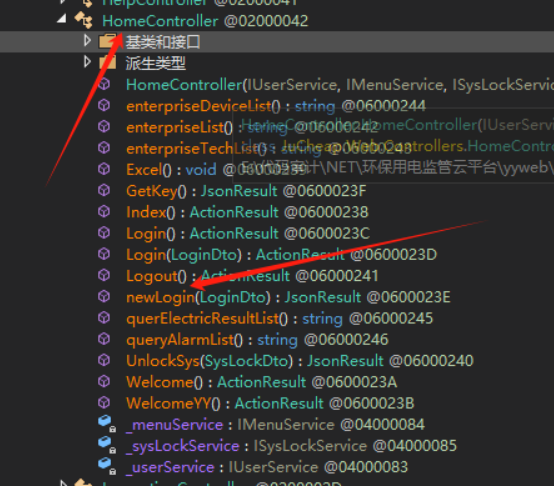The height and width of the screenshot is (486, 554).
Task: Click SysLockDto parameter type in UnlockSys
Action: pyautogui.click(x=247, y=361)
